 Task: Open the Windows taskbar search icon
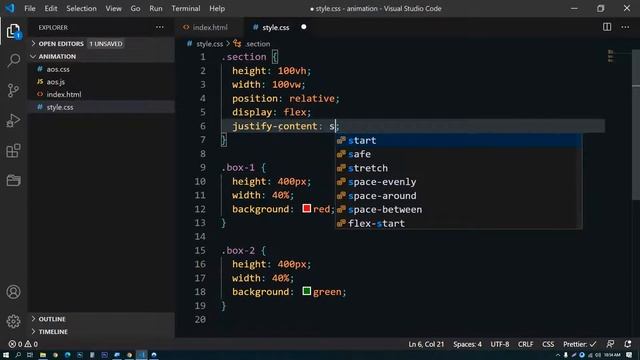point(18,355)
